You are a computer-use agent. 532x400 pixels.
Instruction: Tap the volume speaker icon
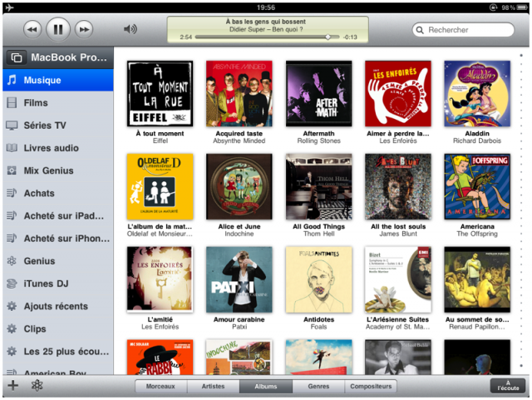131,29
